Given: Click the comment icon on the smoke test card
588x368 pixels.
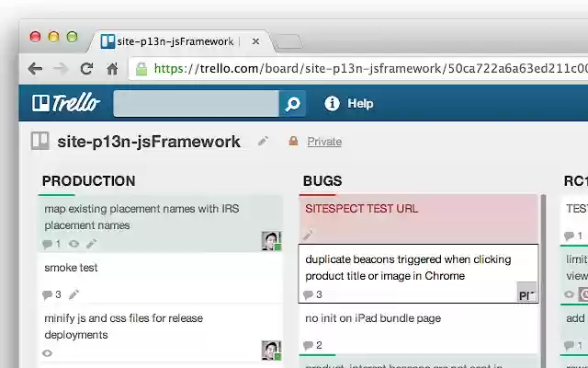Looking at the screenshot, I should click(x=48, y=295).
